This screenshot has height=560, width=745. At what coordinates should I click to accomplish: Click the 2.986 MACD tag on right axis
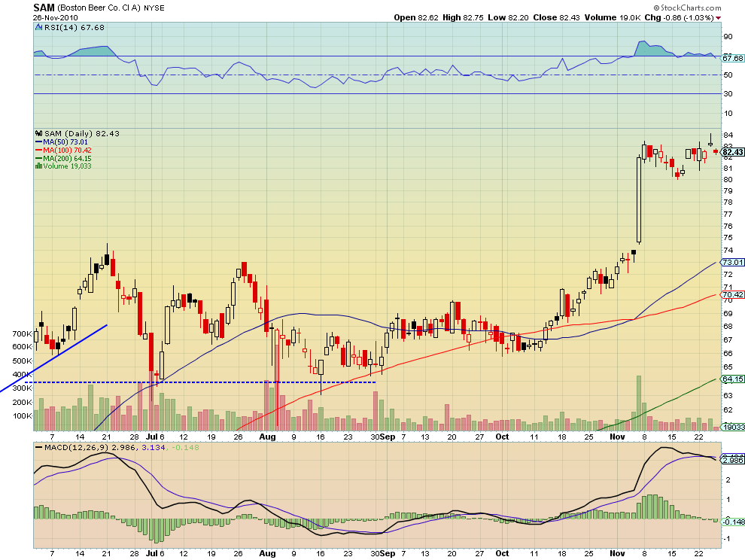tap(733, 460)
